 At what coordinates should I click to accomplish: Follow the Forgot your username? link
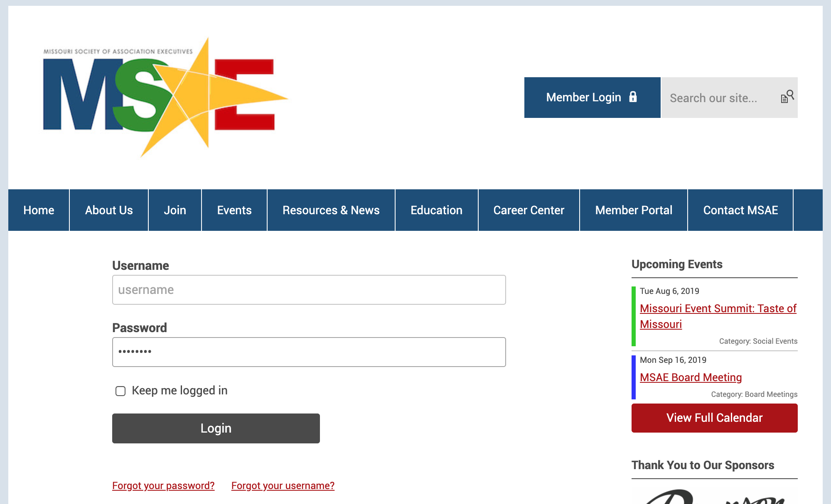(x=283, y=486)
